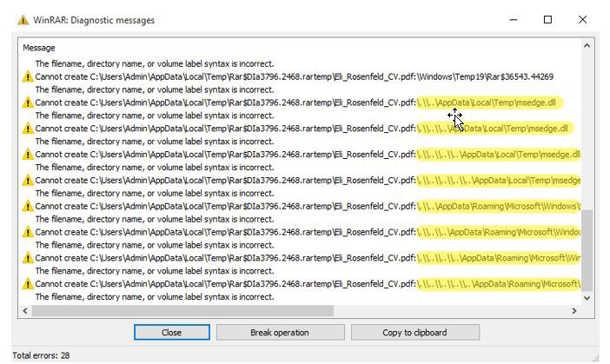Click warning icon of first Roaming\Microsoft\Windows error

coord(27,207)
